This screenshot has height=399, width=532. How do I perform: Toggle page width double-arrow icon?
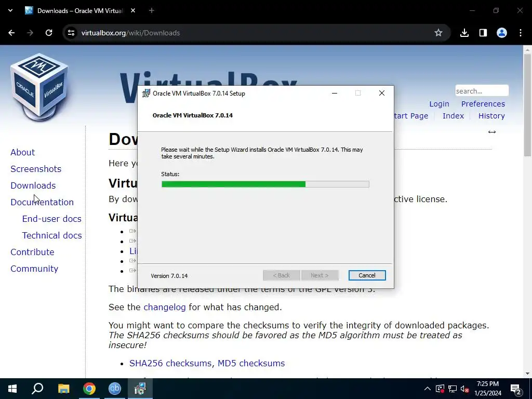[492, 132]
